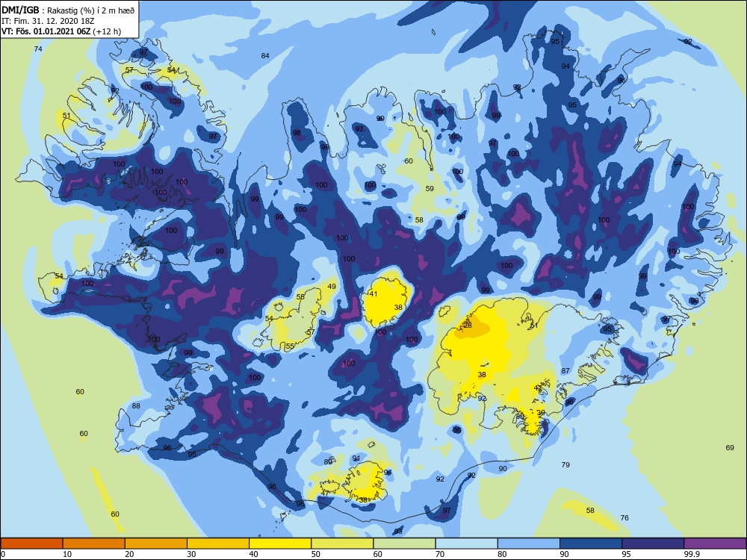This screenshot has width=747, height=560.
Task: Select the 50–60 pale yellow legend swatch
Action: pyautogui.click(x=342, y=544)
